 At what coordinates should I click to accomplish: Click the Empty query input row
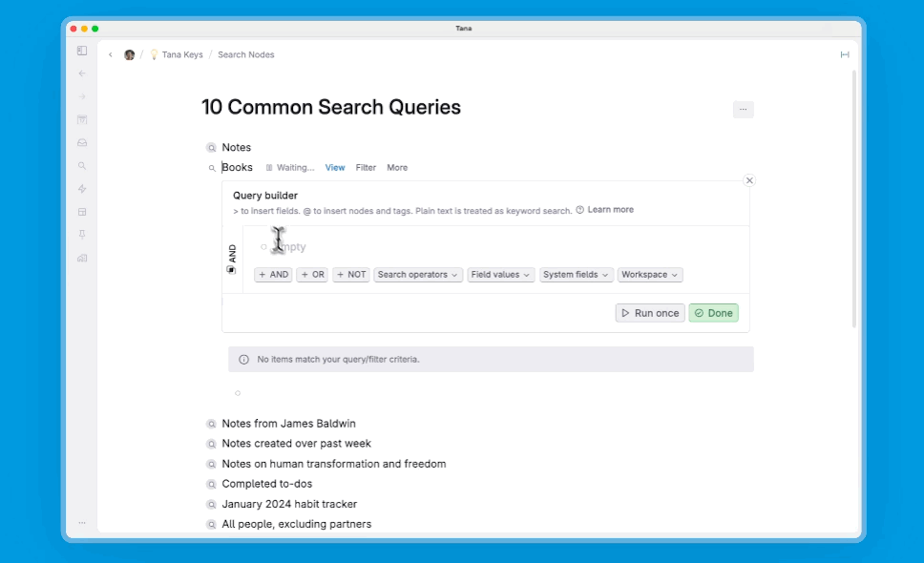pos(495,247)
